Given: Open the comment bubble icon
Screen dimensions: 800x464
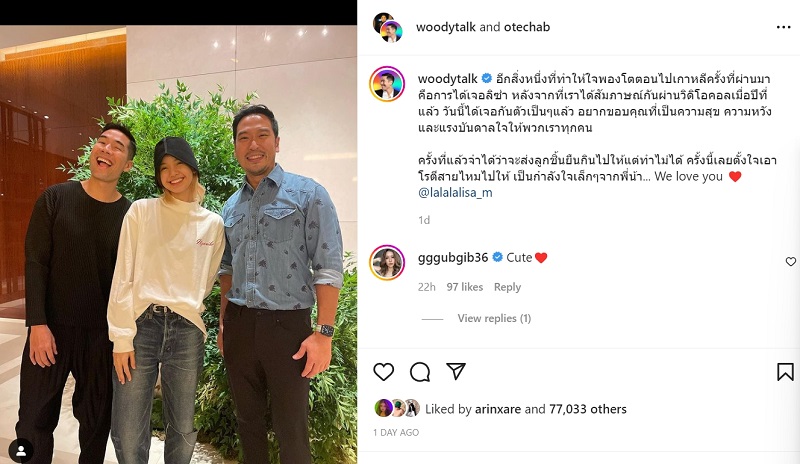Looking at the screenshot, I should coord(420,372).
